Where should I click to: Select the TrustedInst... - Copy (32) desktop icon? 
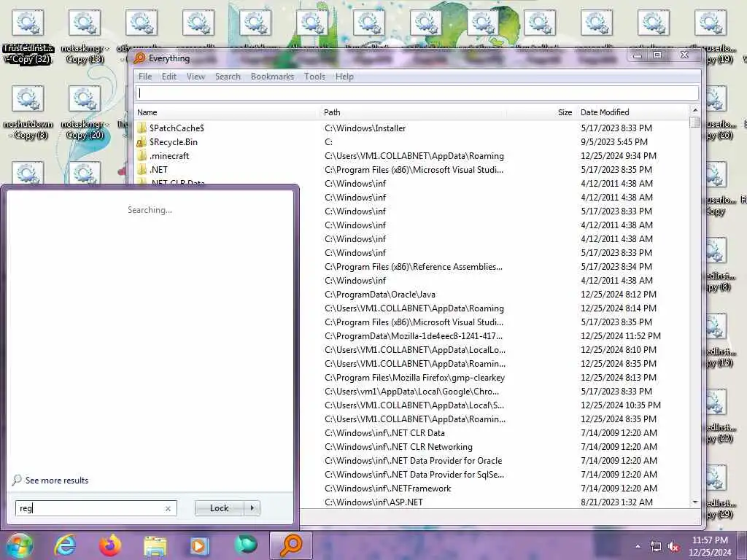pos(28,36)
